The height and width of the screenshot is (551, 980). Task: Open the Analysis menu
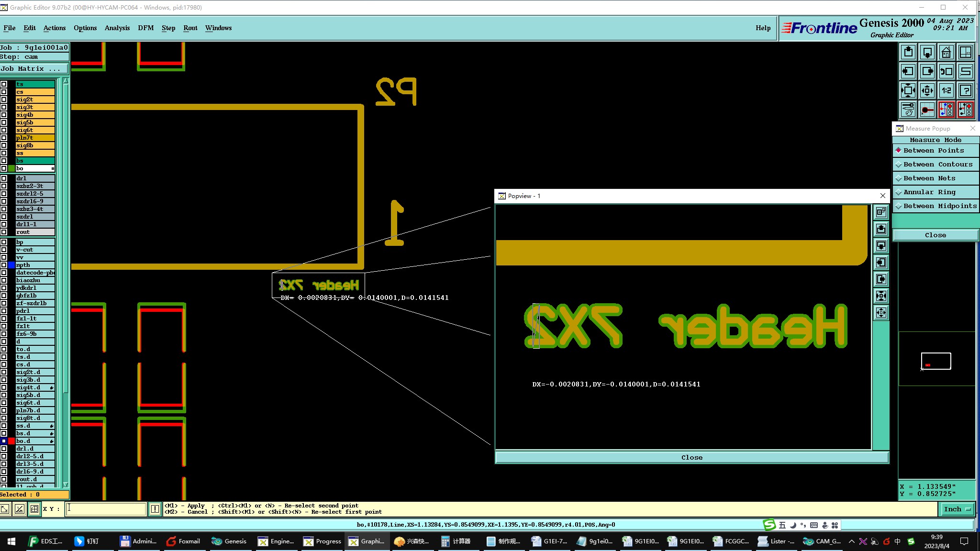(117, 28)
